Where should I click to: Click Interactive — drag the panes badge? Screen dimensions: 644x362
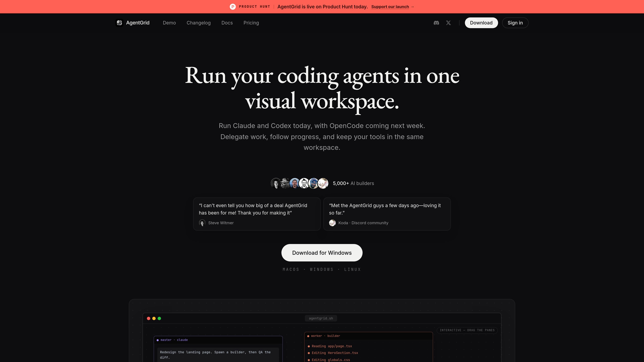click(x=467, y=330)
